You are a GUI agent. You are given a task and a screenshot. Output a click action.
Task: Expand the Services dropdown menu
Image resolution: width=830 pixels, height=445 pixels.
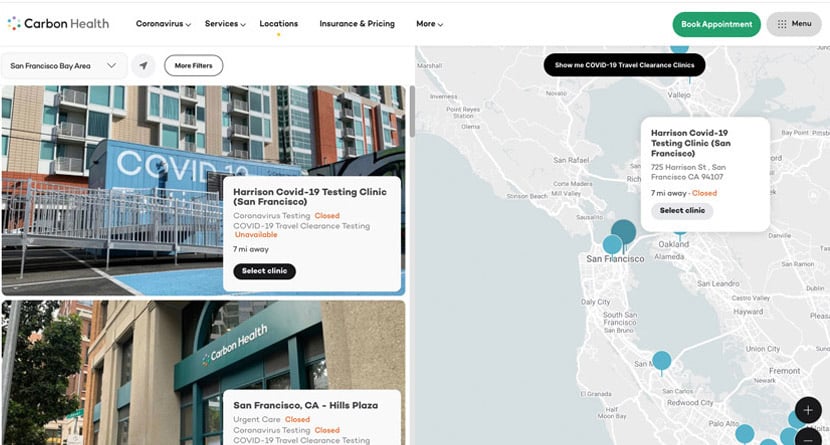click(x=225, y=24)
